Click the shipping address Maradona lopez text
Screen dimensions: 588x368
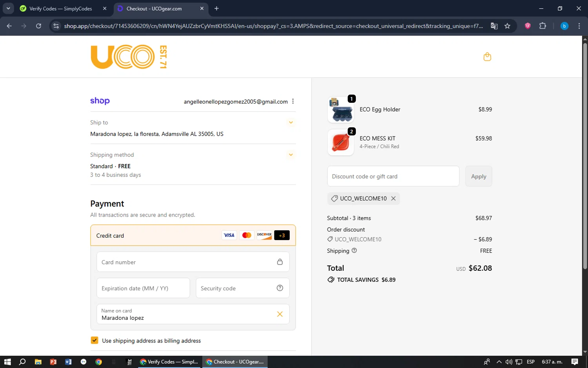[157, 134]
